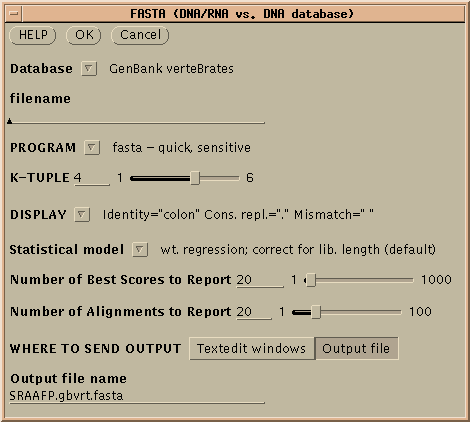Click the FASTA title bar
Viewport: 470px width, 422px height.
point(242,14)
